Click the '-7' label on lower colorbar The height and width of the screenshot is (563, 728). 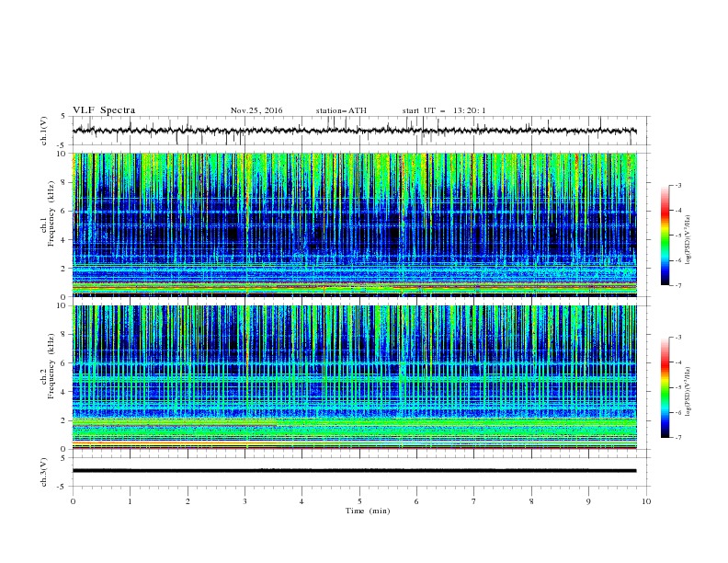point(677,438)
